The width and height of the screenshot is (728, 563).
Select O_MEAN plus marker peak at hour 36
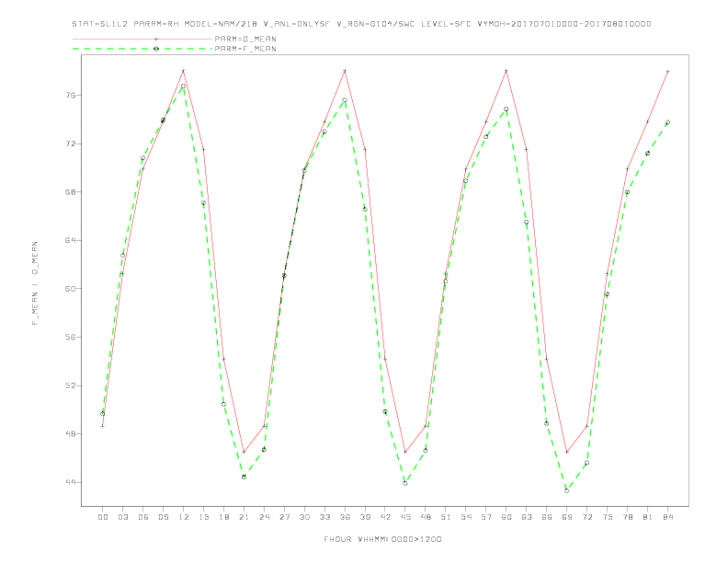[345, 71]
